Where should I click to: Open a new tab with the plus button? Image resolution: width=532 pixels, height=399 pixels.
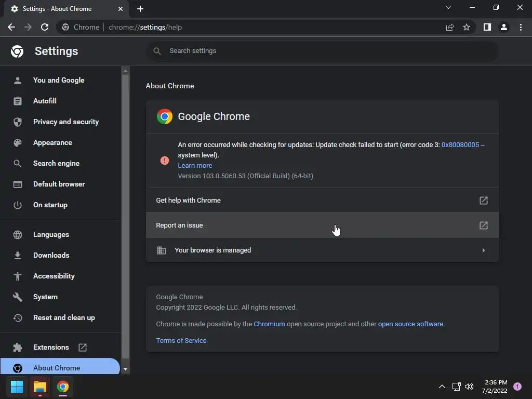pos(140,9)
